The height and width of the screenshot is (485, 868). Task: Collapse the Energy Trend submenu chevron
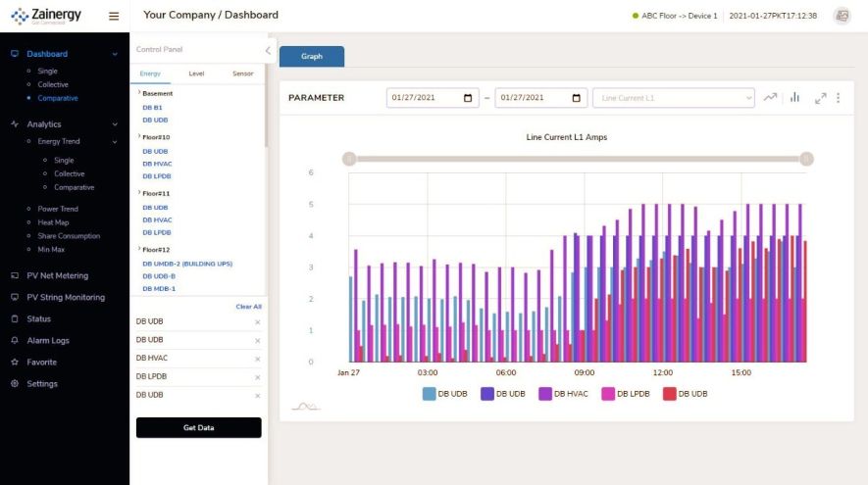click(115, 141)
